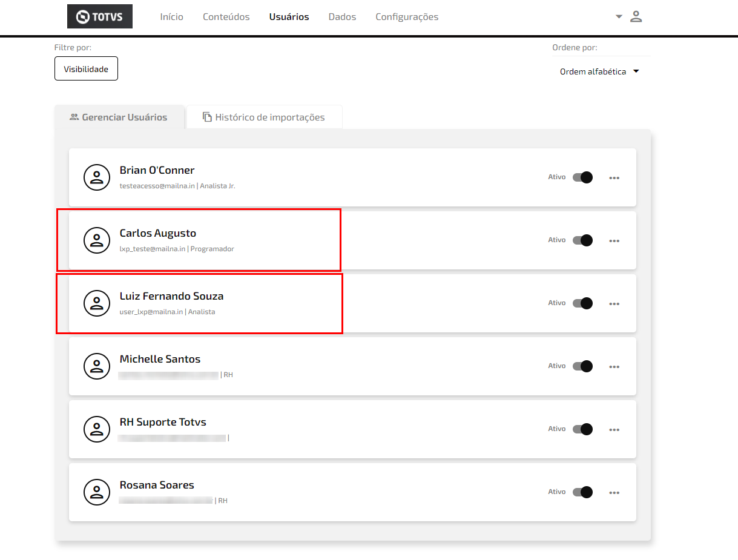Open the user profile icon in header
The width and height of the screenshot is (738, 560).
click(636, 16)
